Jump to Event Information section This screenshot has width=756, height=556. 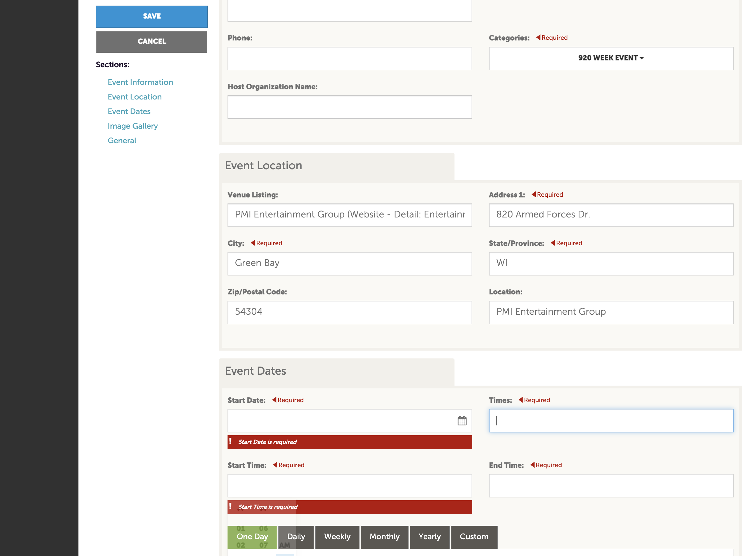coord(140,82)
